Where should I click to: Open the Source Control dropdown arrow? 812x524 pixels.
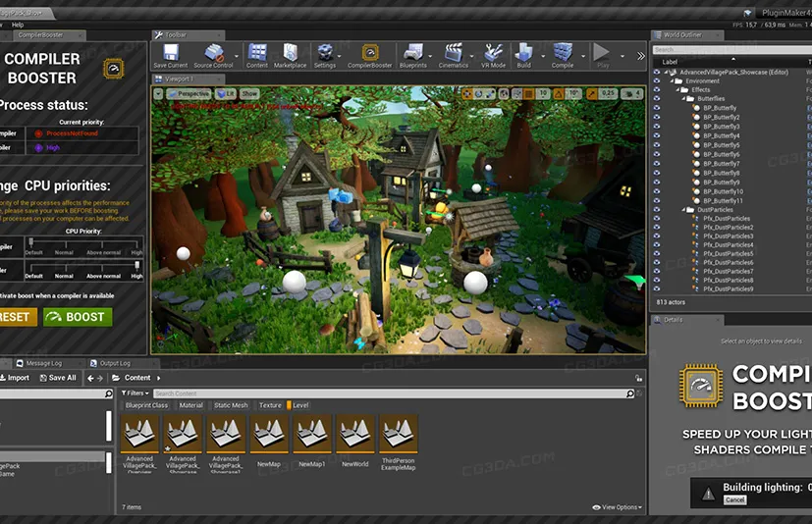pyautogui.click(x=237, y=56)
